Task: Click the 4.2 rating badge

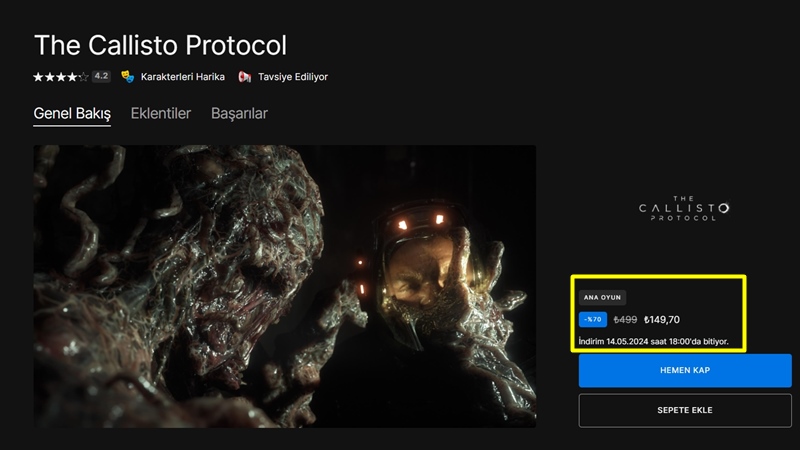Action: tap(101, 77)
